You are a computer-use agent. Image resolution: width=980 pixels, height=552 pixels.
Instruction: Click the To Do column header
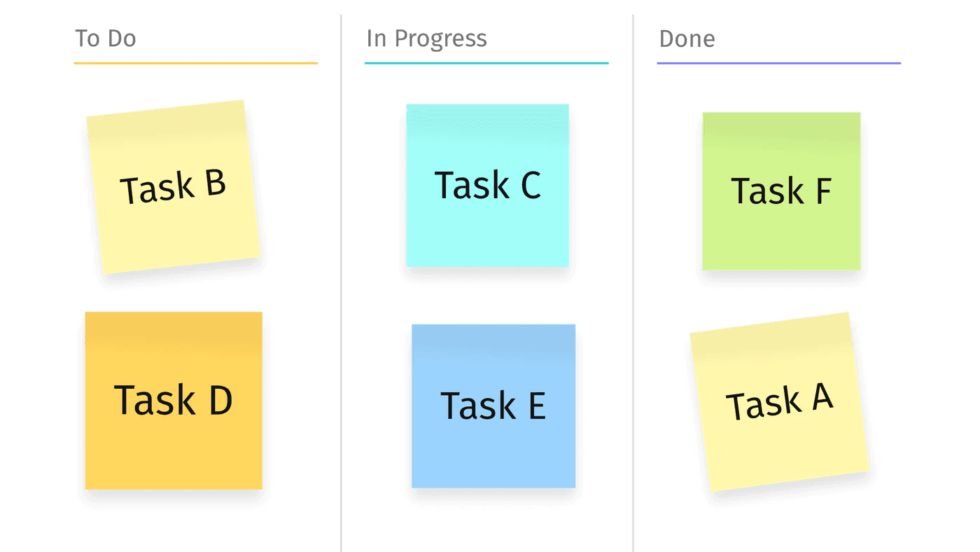[106, 39]
